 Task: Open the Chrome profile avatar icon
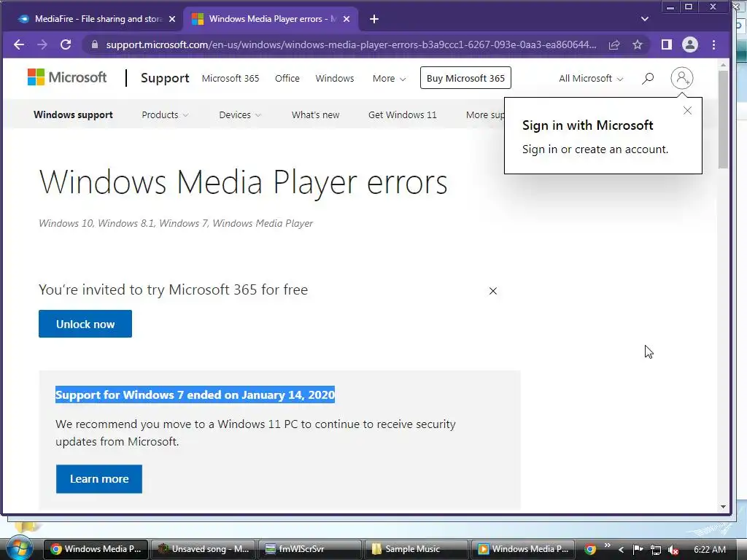click(690, 44)
